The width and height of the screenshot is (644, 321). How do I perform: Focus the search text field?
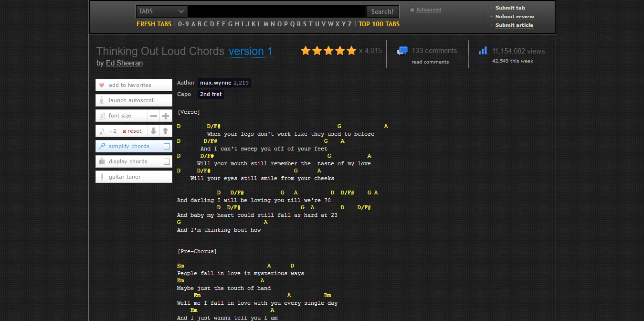click(276, 11)
